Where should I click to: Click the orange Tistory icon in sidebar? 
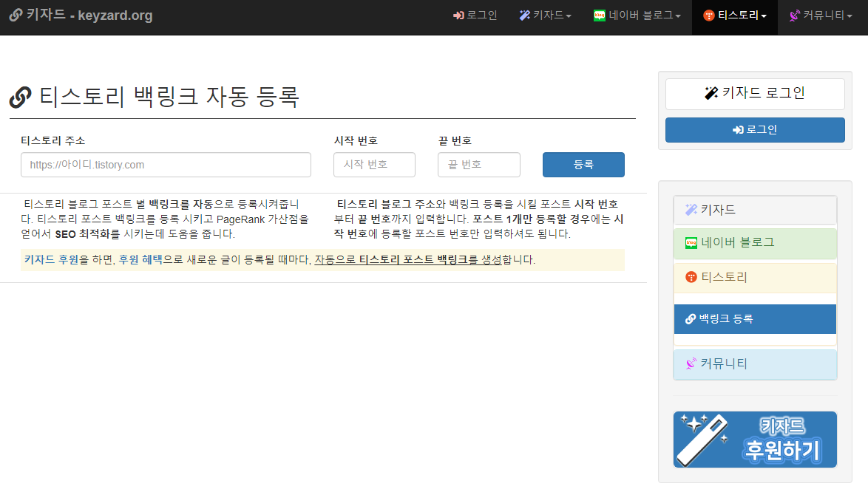[x=691, y=277]
